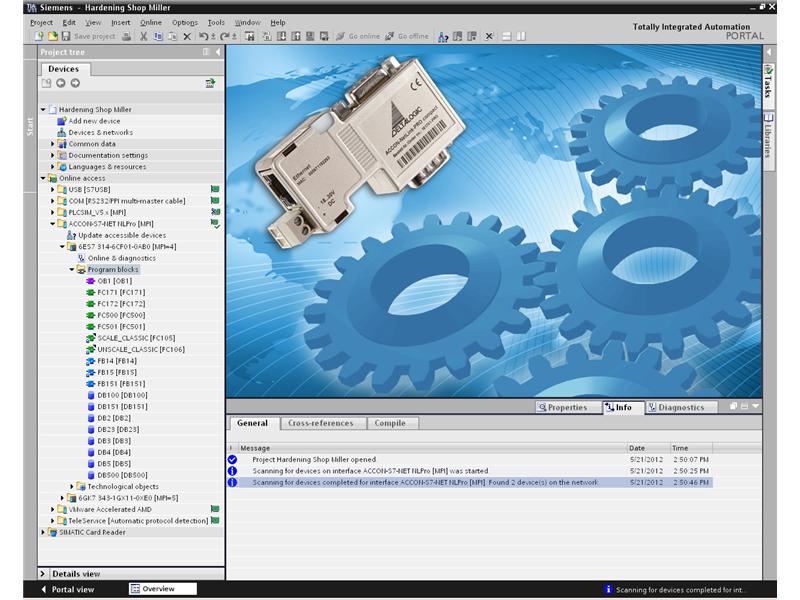This screenshot has height=600, width=800.
Task: Click Split editor space vertically icon
Action: (521, 36)
